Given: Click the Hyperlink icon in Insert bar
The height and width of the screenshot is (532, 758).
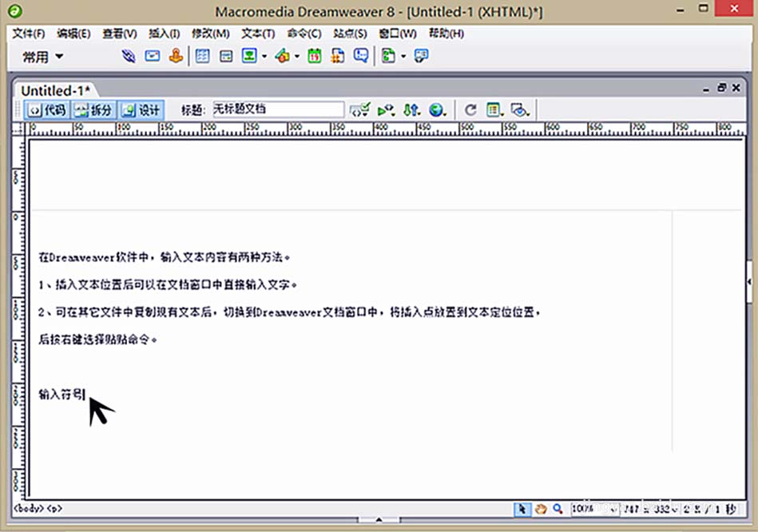Looking at the screenshot, I should coord(128,56).
